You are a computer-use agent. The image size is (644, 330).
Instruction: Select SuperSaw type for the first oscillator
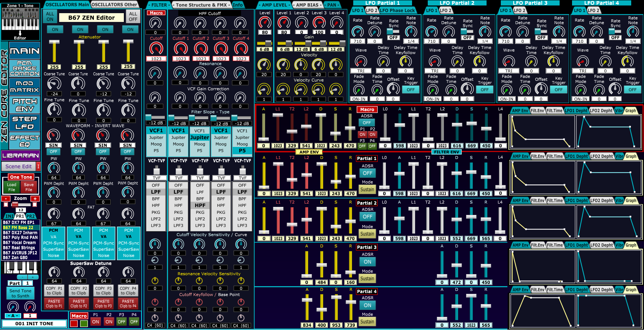point(53,249)
